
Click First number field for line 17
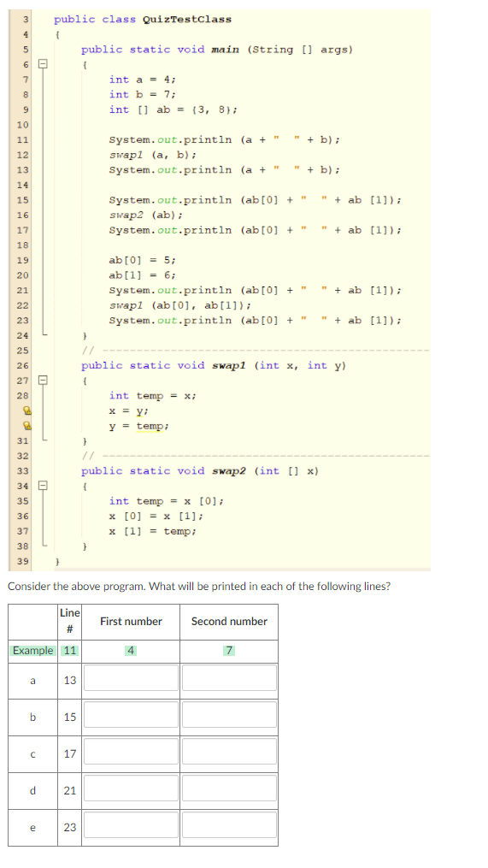(131, 752)
